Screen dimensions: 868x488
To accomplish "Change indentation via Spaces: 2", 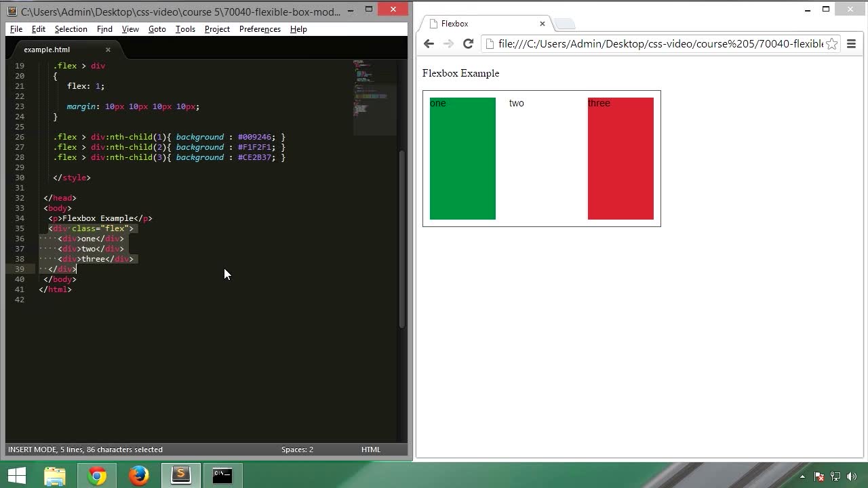I will click(297, 449).
